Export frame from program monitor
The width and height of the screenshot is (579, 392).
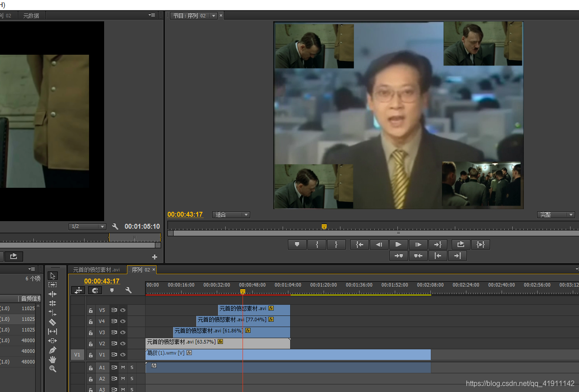click(461, 244)
